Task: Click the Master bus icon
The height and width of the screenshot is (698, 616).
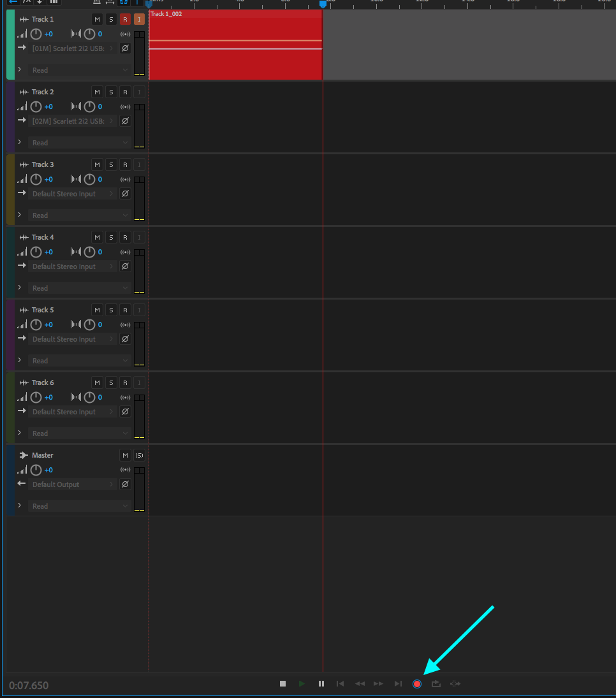Action: (x=24, y=455)
